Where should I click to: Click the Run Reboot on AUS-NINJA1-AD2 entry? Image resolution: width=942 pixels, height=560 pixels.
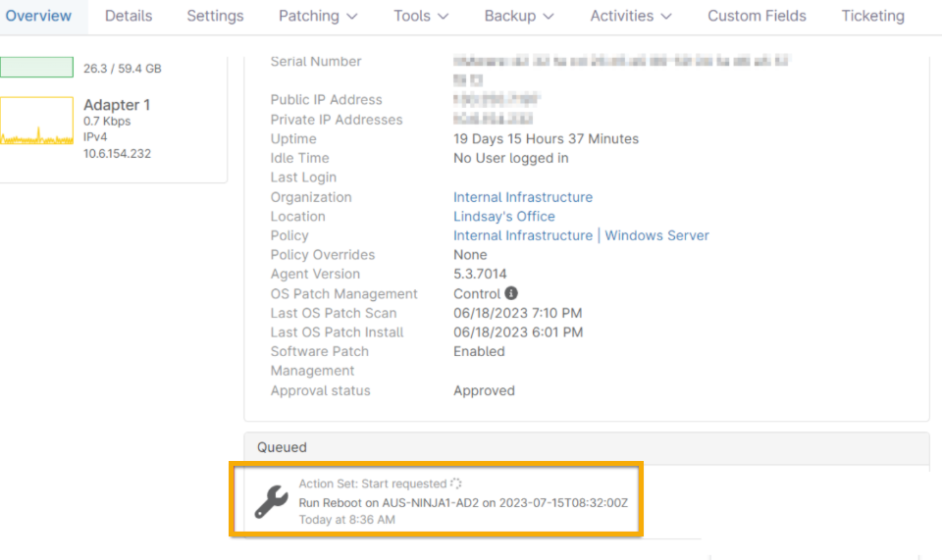(462, 502)
